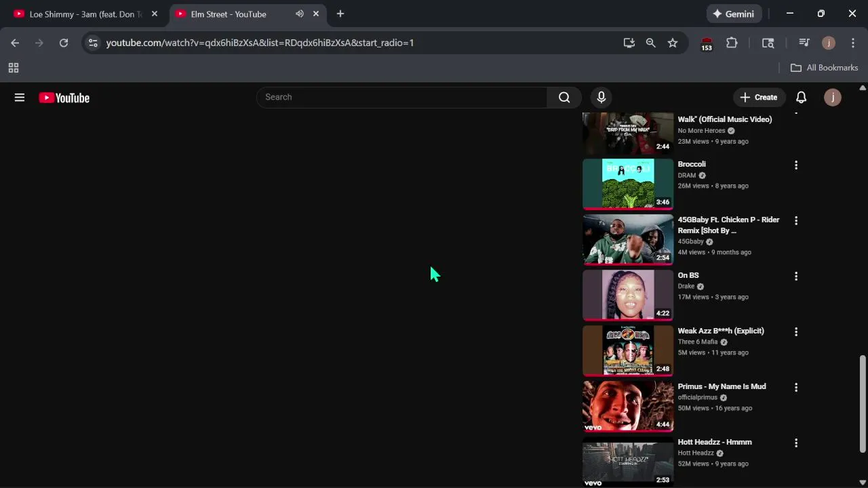Click the officialprimus channel name
The height and width of the screenshot is (488, 868).
click(x=697, y=398)
